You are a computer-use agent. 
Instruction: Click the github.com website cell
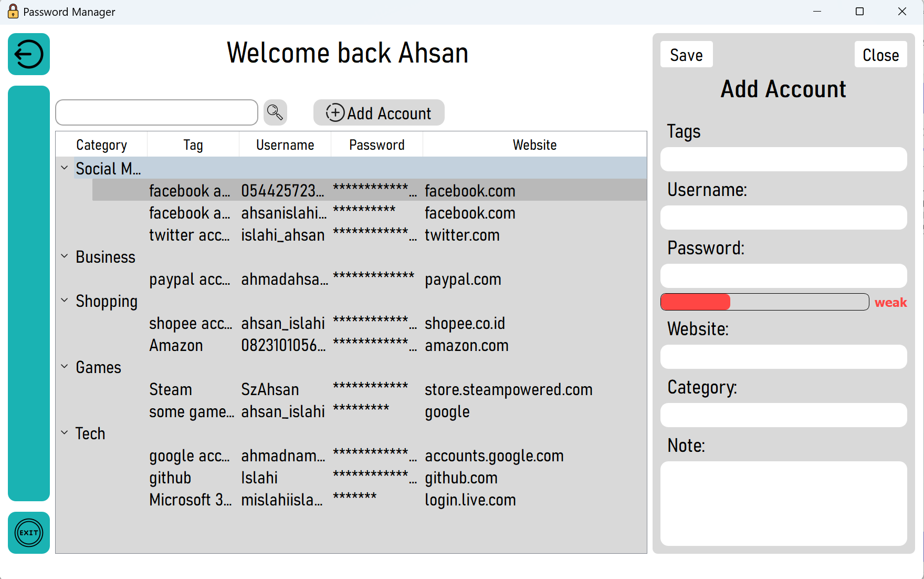(x=461, y=478)
